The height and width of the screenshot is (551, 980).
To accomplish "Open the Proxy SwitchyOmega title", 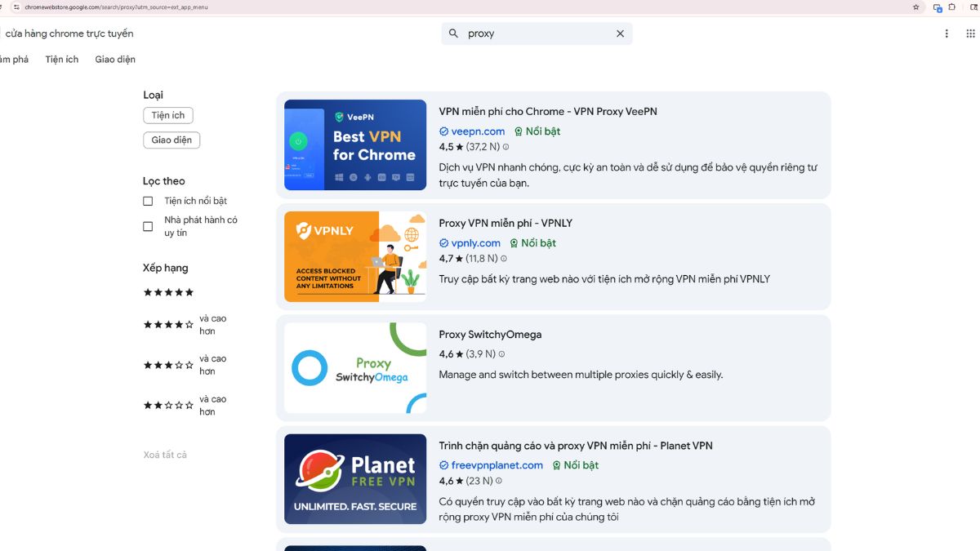I will 490,335.
